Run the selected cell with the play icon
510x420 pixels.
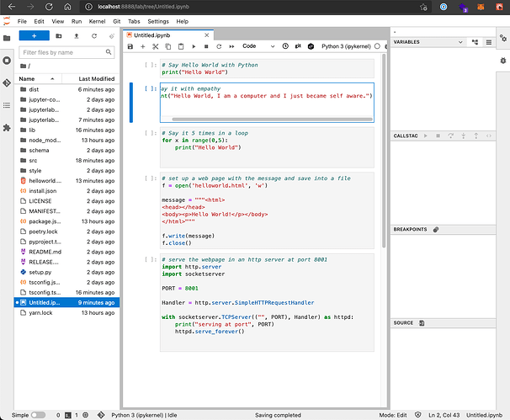click(194, 46)
